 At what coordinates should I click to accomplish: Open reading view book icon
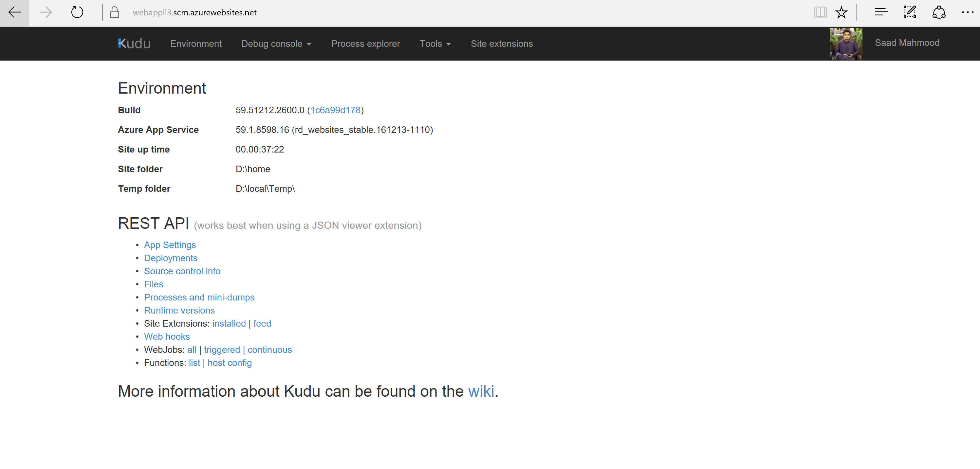click(x=820, y=12)
